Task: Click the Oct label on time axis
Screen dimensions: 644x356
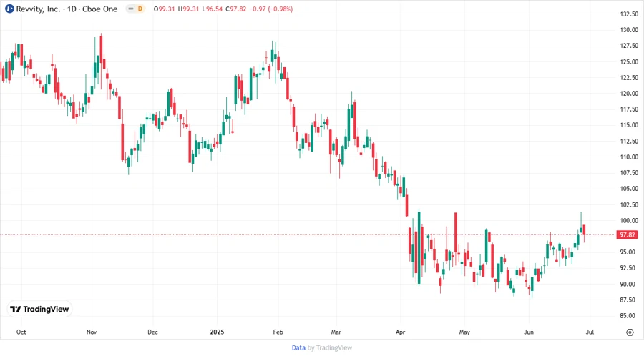Action: click(x=21, y=332)
